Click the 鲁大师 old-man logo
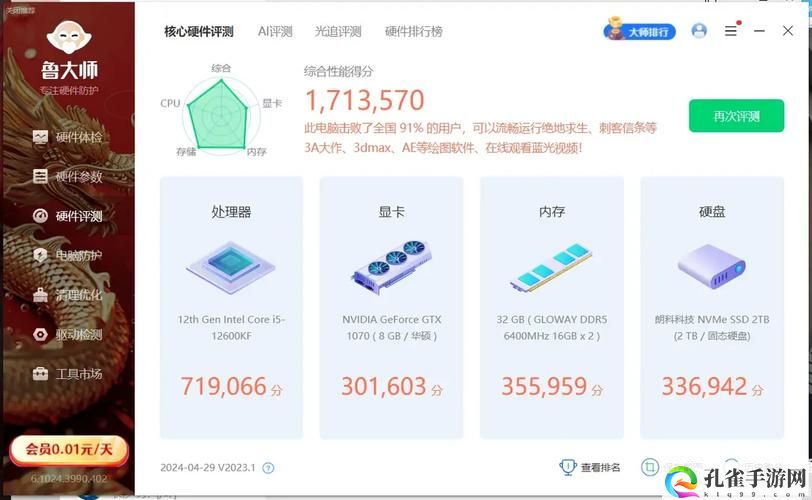This screenshot has height=500, width=812. point(69,37)
